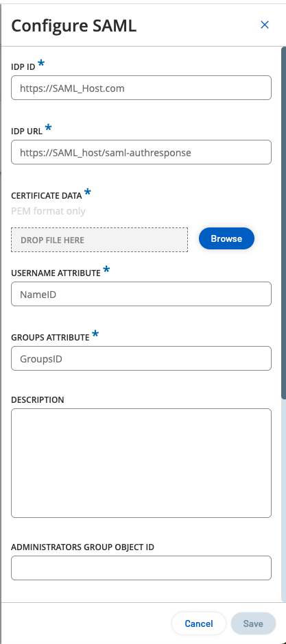Click the DROP FILE HERE zone
This screenshot has width=286, height=644.
coord(99,240)
